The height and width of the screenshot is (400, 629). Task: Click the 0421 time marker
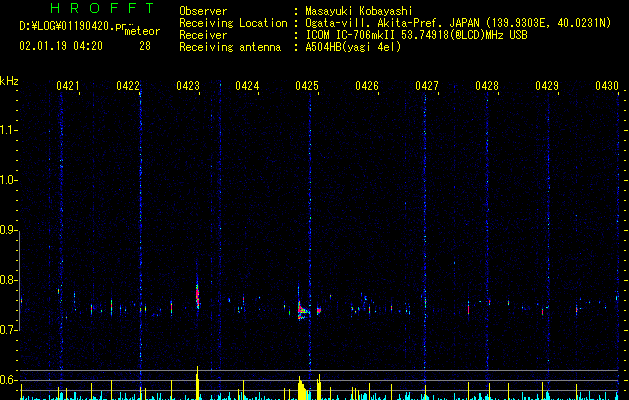[67, 86]
